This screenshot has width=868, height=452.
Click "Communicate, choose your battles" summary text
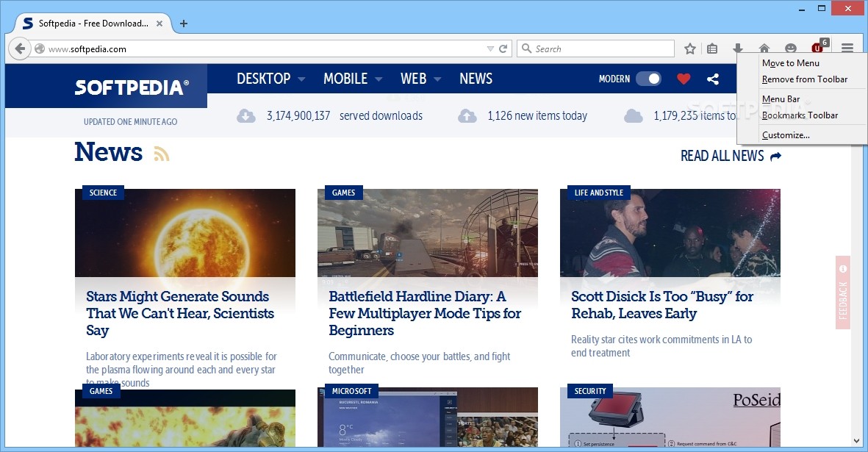[x=419, y=363]
